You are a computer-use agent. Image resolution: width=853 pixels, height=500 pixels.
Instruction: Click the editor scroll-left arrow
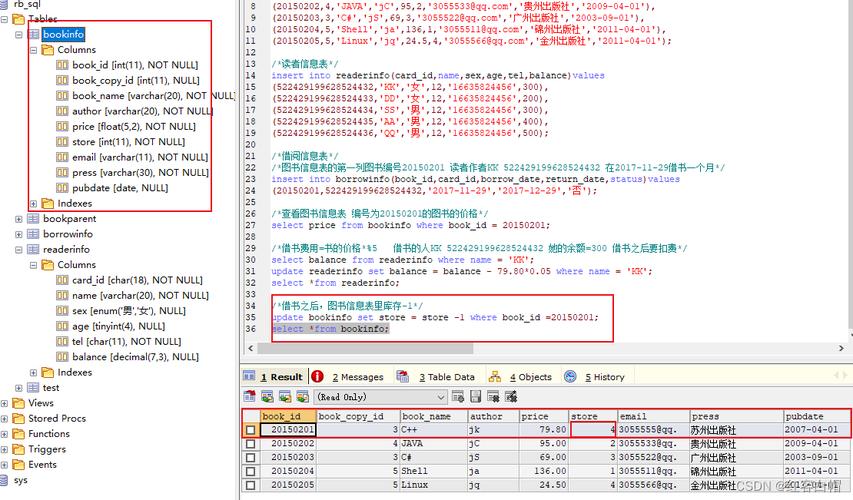pyautogui.click(x=250, y=348)
